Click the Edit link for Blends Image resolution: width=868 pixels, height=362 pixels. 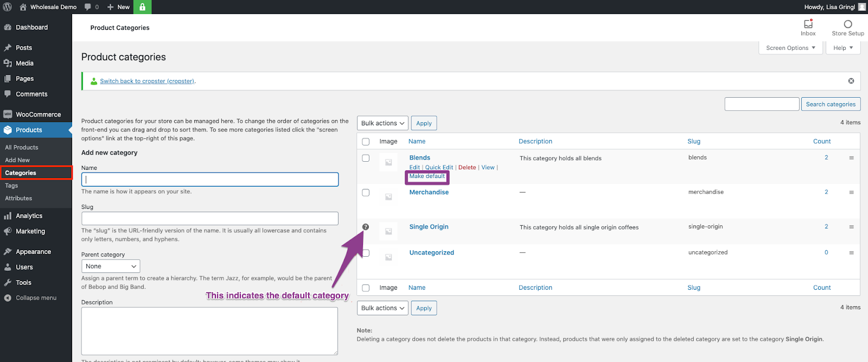tap(414, 168)
